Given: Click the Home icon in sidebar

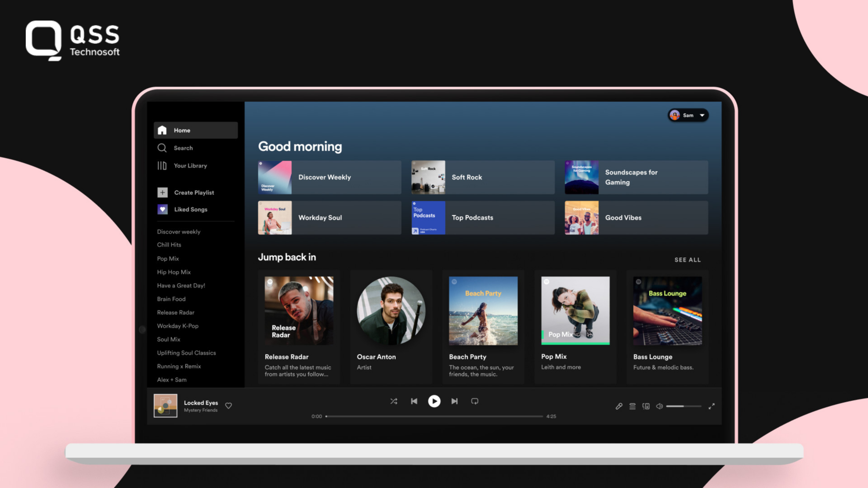Looking at the screenshot, I should click(x=162, y=130).
